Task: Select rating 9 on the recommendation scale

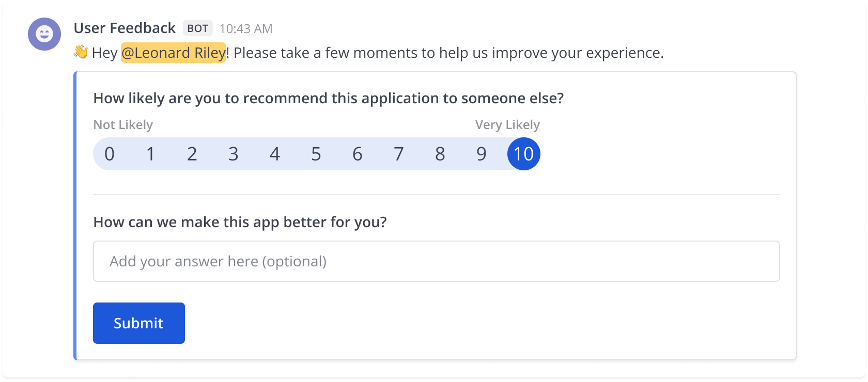Action: [x=481, y=153]
